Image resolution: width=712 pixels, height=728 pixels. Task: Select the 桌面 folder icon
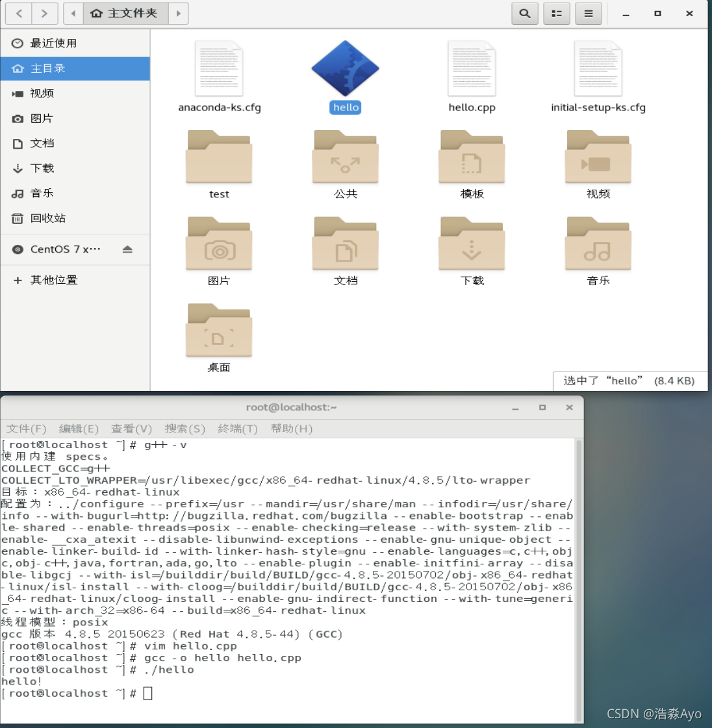point(219,330)
